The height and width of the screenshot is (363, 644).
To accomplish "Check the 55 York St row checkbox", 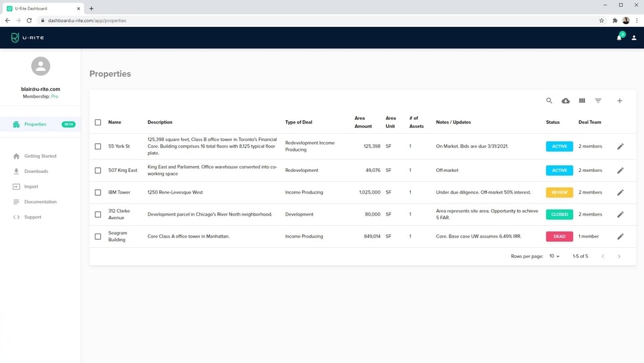I will click(98, 146).
